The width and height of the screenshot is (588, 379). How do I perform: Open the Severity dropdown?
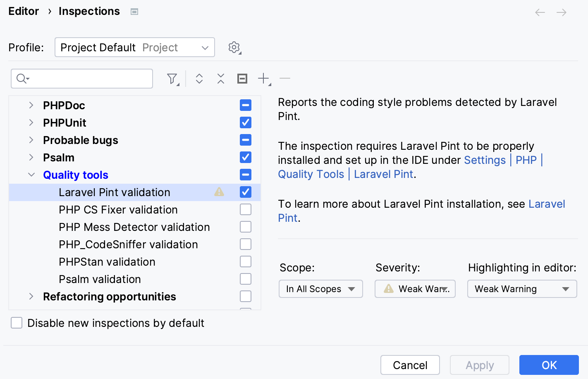point(415,289)
